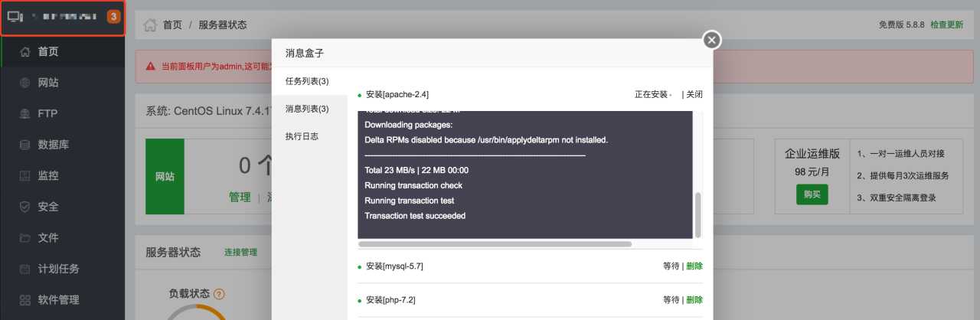The image size is (980, 320).
Task: Click the 软件管理 grid icon
Action: pyautogui.click(x=25, y=300)
